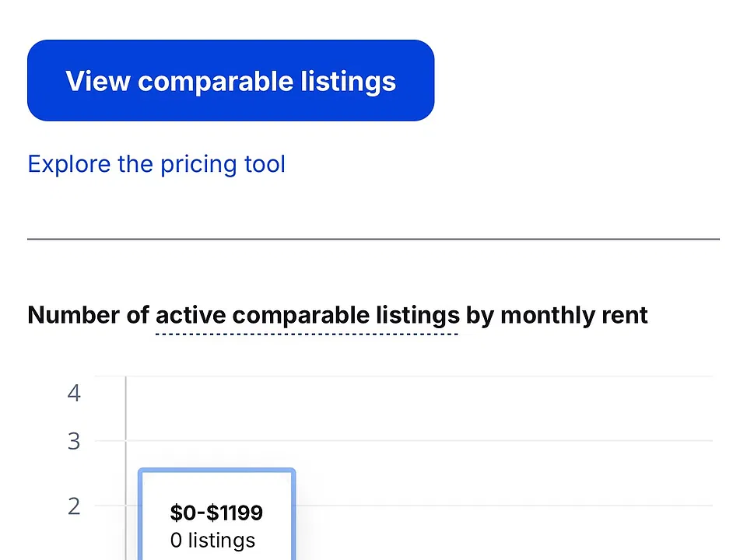Click the 0 listings text in the tooltip
The image size is (747, 560).
click(212, 540)
